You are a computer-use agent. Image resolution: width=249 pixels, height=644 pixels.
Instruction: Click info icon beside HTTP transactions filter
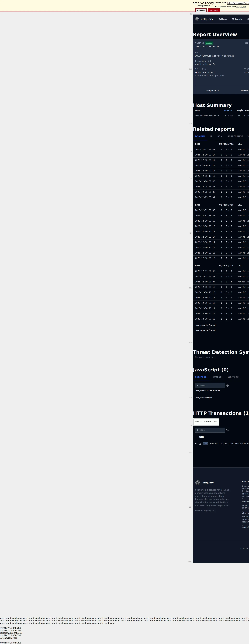point(227,430)
